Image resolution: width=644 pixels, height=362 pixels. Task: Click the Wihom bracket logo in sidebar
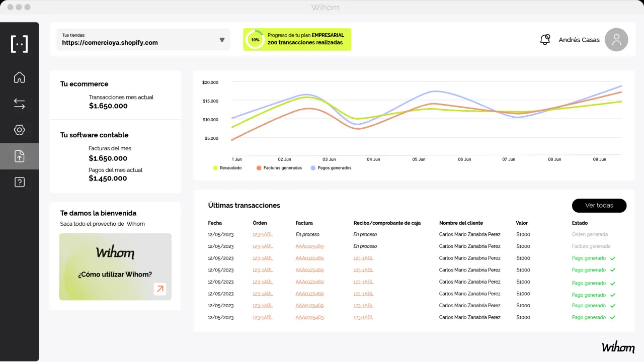[19, 44]
